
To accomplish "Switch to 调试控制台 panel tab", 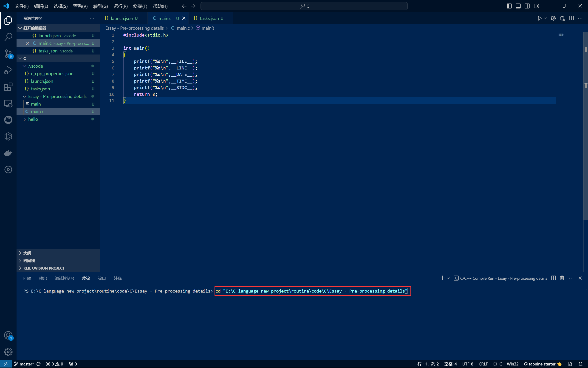I will tap(65, 278).
